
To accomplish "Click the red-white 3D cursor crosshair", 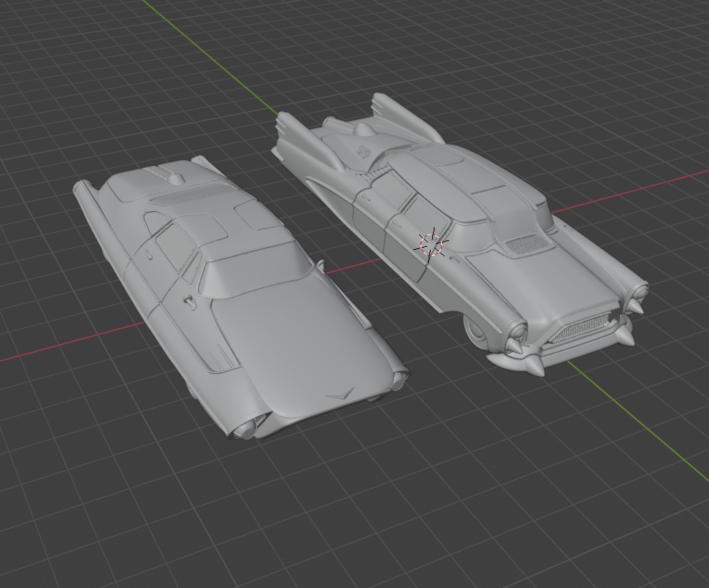I will pos(431,245).
